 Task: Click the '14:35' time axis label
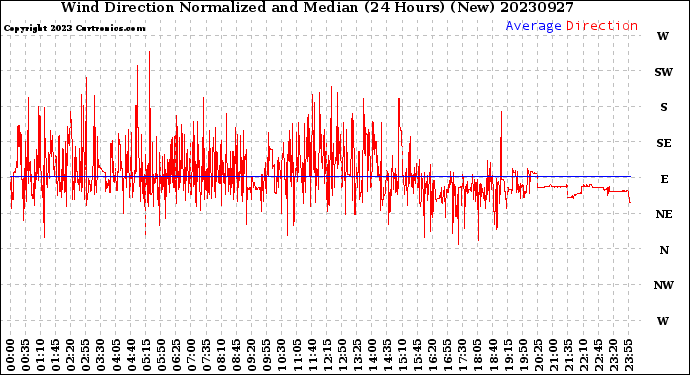point(387,355)
